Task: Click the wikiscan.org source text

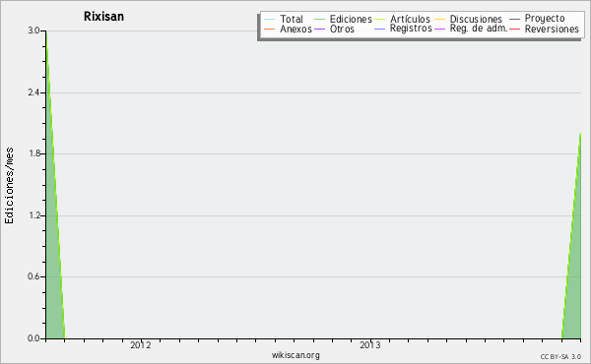Action: (x=295, y=355)
